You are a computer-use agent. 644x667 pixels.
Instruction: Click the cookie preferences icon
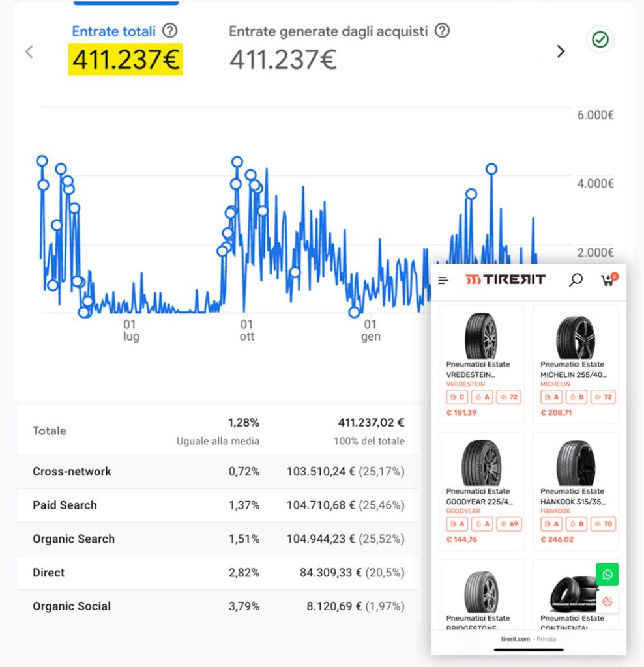pos(607,602)
